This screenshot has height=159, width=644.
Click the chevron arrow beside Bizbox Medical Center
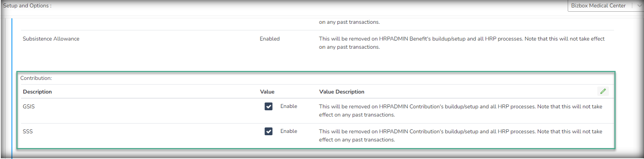click(x=639, y=6)
